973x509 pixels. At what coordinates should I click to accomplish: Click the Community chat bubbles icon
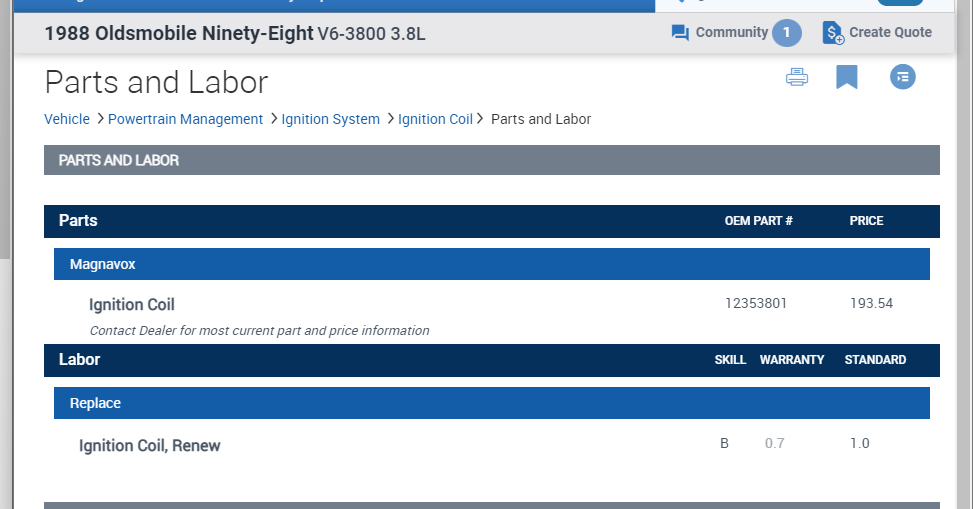(x=680, y=33)
